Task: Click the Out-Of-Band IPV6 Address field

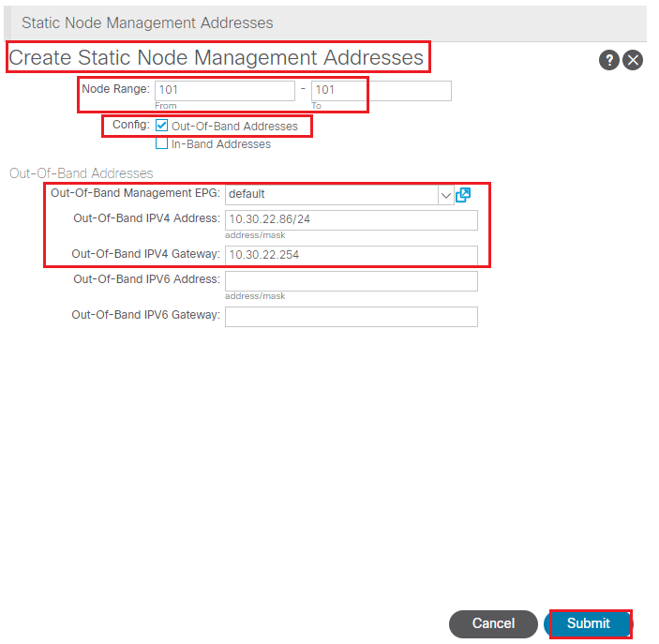Action: click(x=352, y=281)
